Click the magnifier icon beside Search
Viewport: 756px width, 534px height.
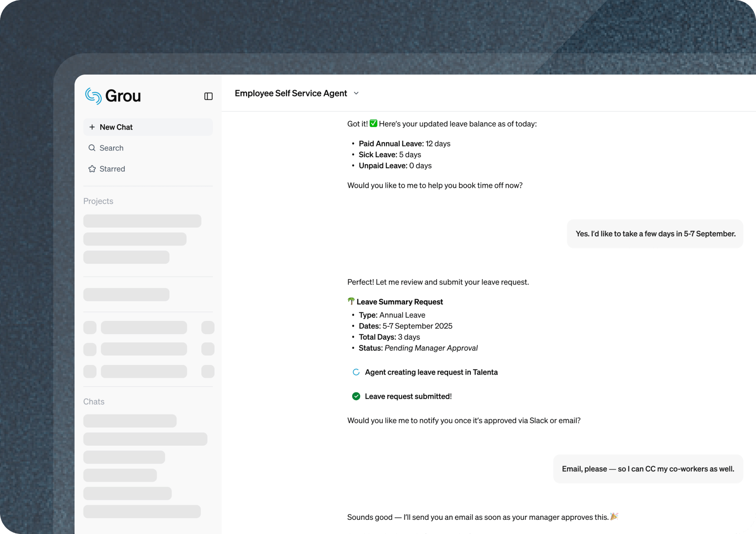pyautogui.click(x=92, y=148)
